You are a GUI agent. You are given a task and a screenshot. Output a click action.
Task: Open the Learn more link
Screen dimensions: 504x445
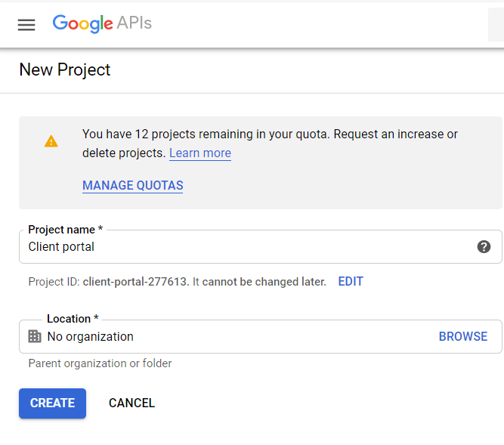200,153
